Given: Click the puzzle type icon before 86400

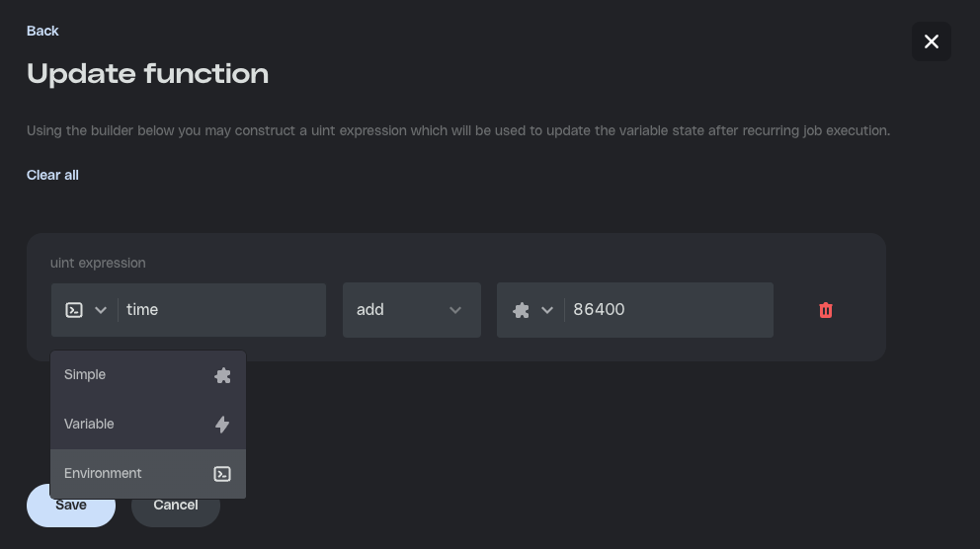Looking at the screenshot, I should coord(521,310).
